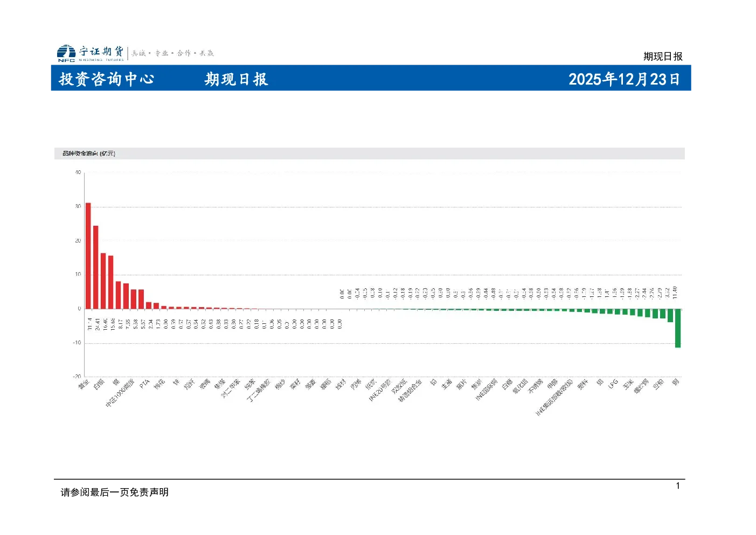Viewport: 756px width, 535px height.
Task: Click the tallest red bar for 黄金
Action: click(x=88, y=256)
